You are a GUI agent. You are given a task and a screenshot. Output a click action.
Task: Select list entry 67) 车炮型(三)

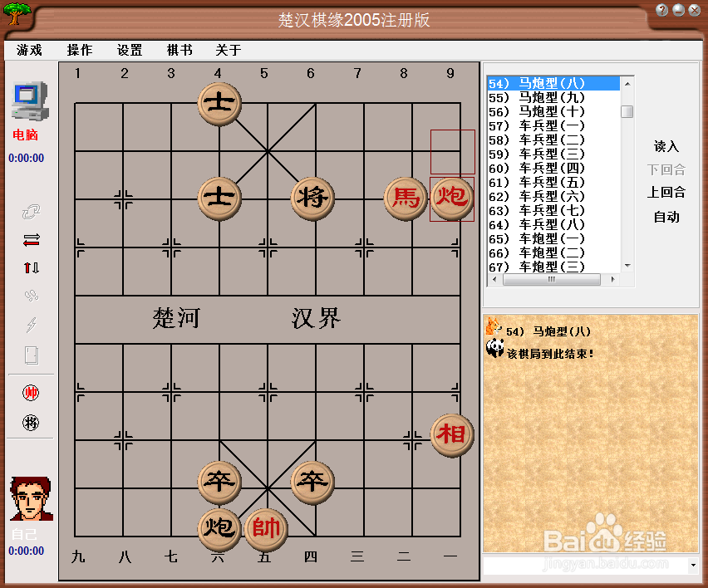pos(553,267)
